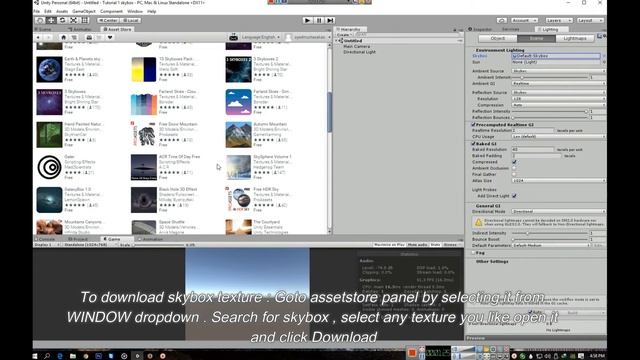Image resolution: width=640 pixels, height=360 pixels.
Task: Open Asset Store home page icon
Action: [63, 37]
